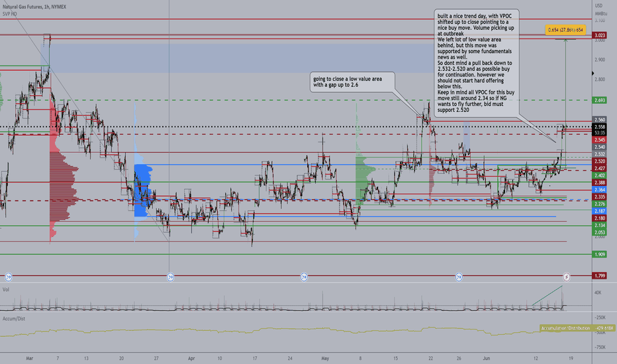Click the 2.276 green price label
This screenshot has height=364, width=617.
point(600,204)
